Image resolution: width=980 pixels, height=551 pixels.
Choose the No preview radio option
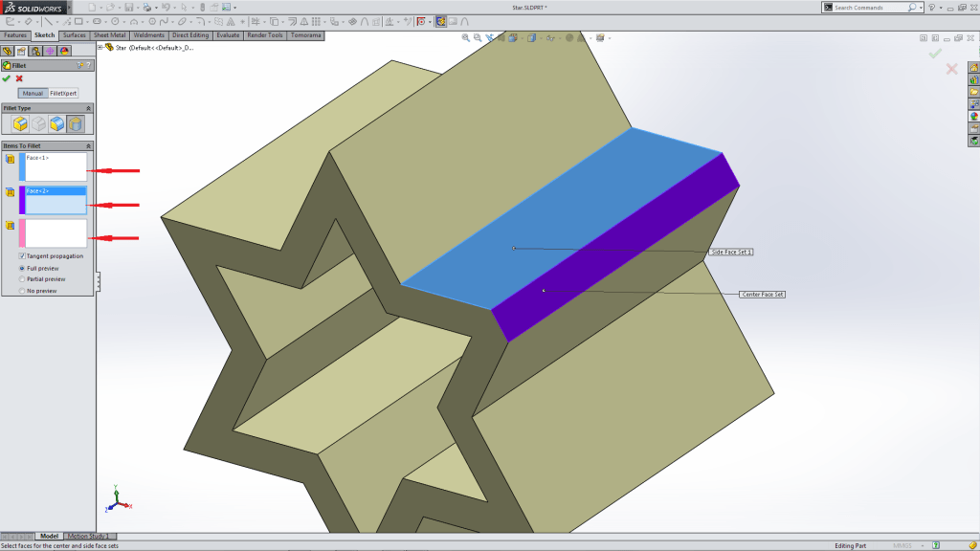point(22,291)
